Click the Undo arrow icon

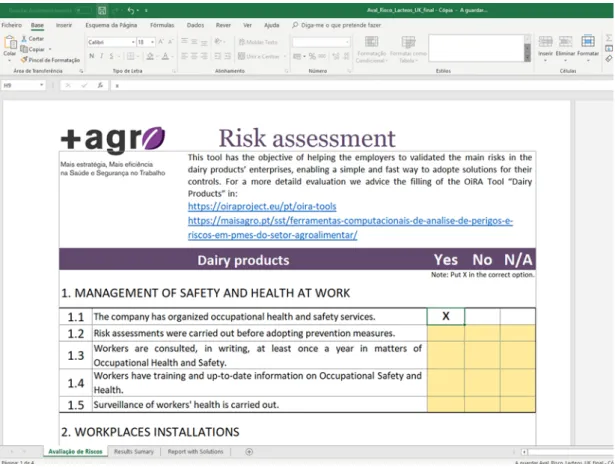pos(131,11)
